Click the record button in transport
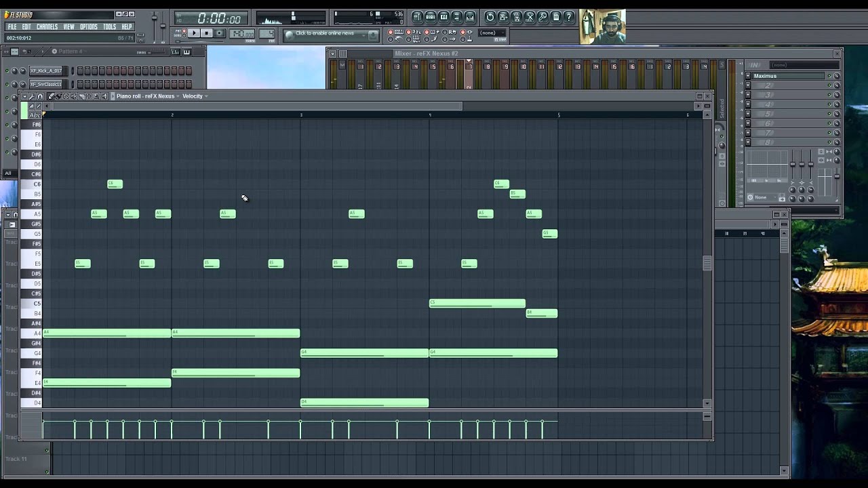This screenshot has height=488, width=868. (x=219, y=33)
